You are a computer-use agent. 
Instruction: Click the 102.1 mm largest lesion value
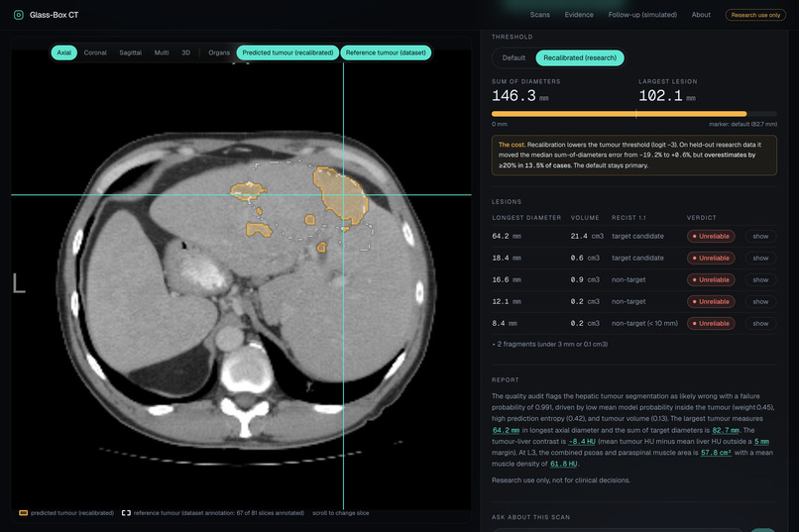point(666,96)
